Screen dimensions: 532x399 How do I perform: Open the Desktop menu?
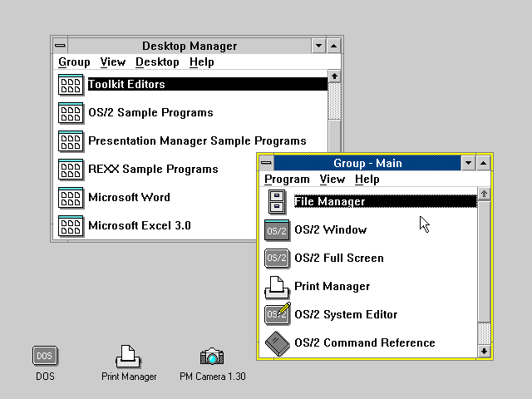tap(157, 62)
